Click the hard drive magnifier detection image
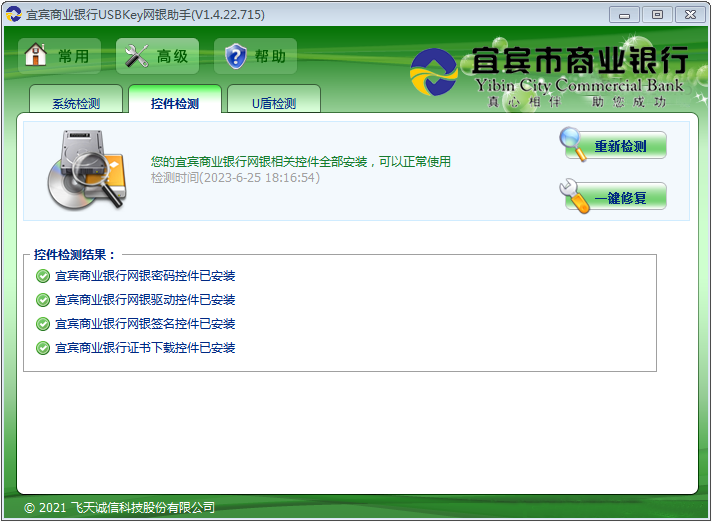712x522 pixels. [86, 169]
